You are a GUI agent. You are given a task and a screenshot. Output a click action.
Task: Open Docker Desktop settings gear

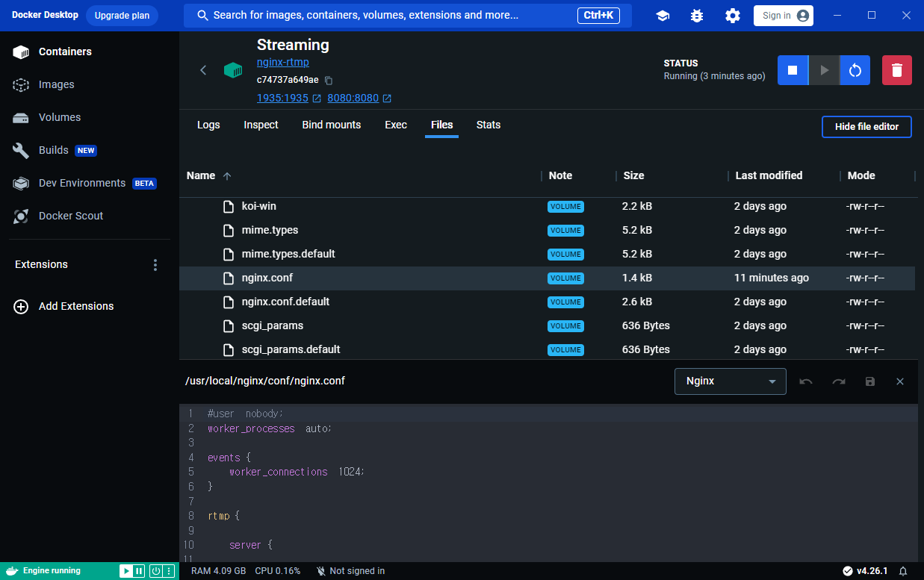(733, 16)
